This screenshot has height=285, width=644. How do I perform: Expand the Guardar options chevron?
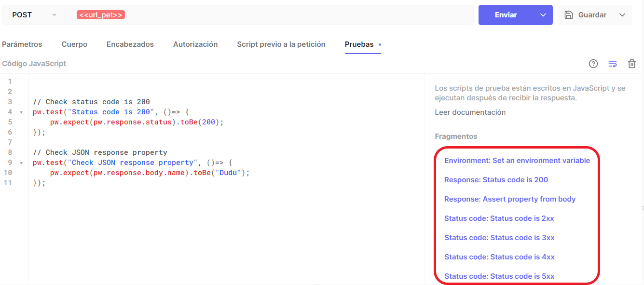622,15
